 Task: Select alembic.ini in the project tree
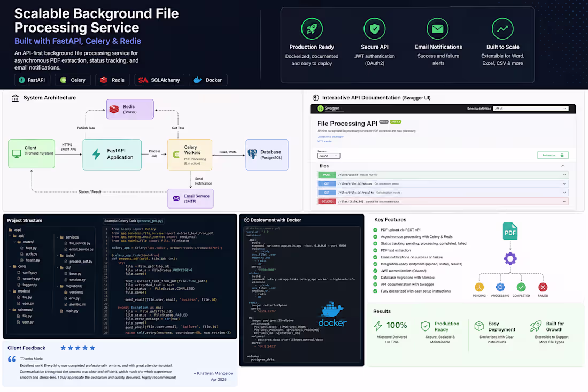pyautogui.click(x=75, y=304)
